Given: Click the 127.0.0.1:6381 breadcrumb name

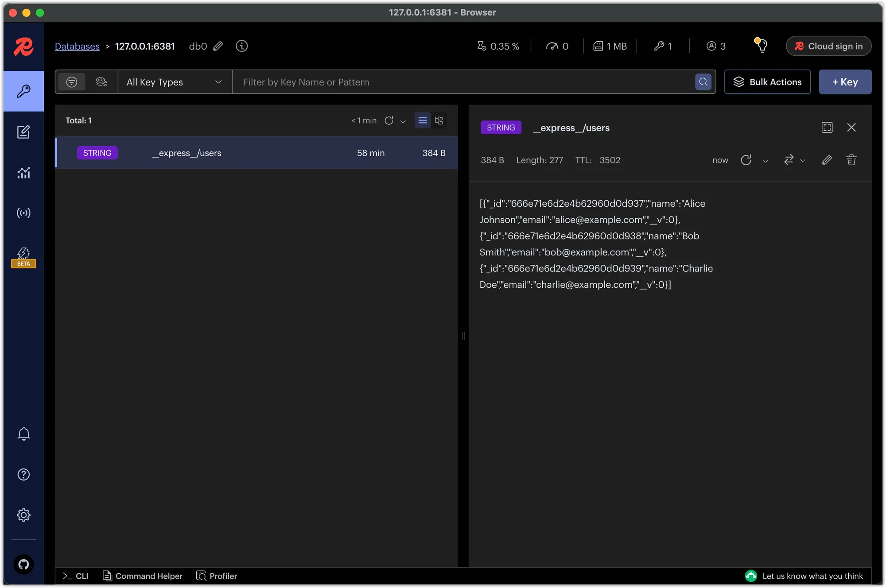Looking at the screenshot, I should (x=145, y=46).
